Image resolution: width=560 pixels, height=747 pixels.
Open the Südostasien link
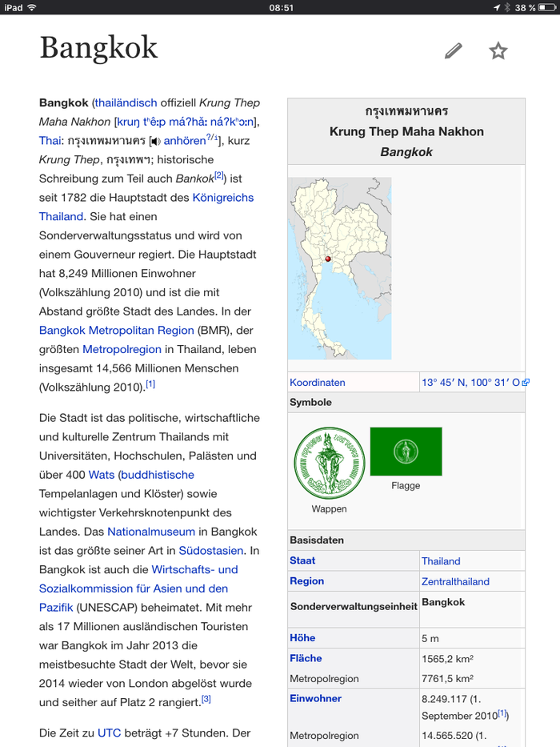coord(211,551)
